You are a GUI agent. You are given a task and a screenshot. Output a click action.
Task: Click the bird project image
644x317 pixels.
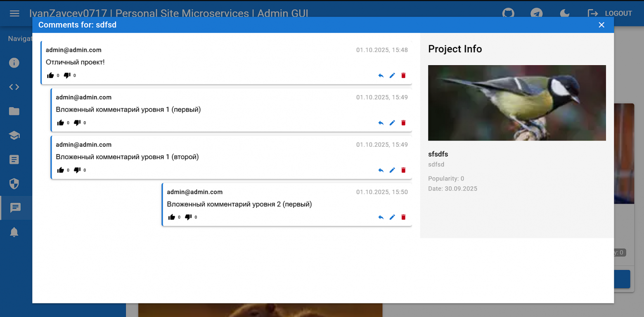(517, 103)
